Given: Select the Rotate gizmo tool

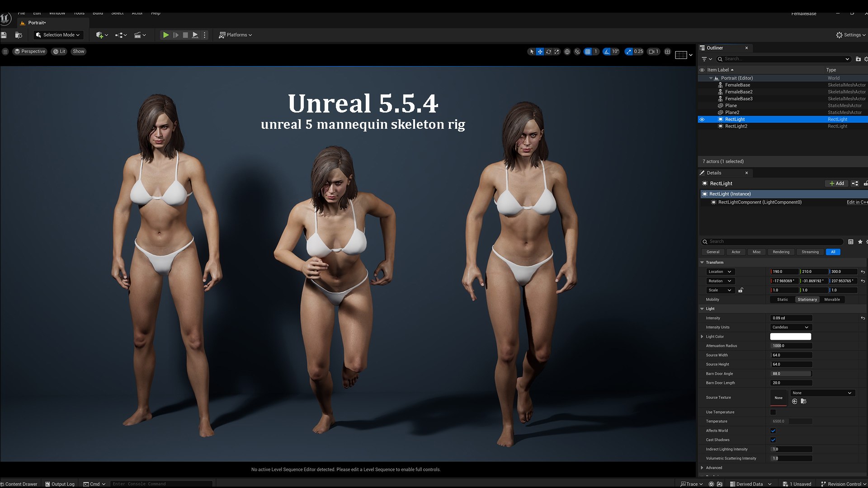Looking at the screenshot, I should pyautogui.click(x=548, y=52).
